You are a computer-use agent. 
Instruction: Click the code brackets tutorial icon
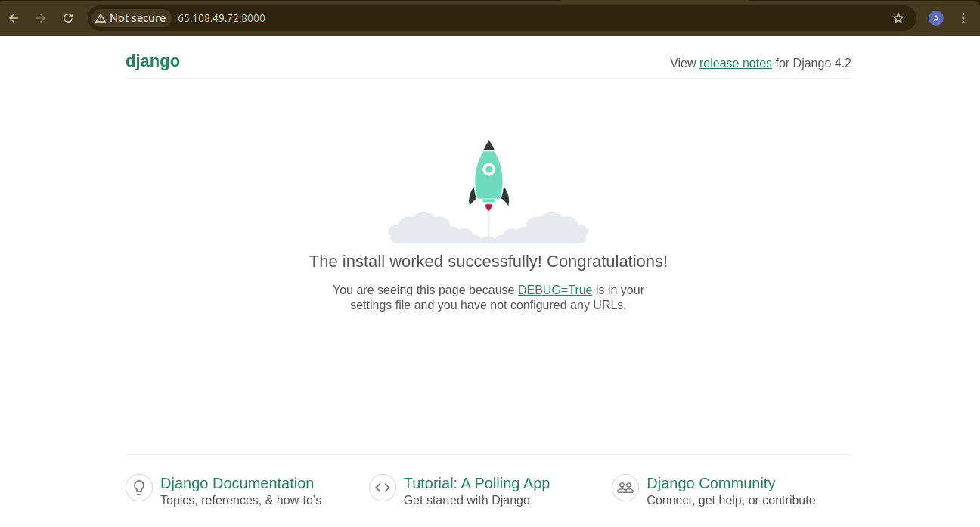(383, 488)
